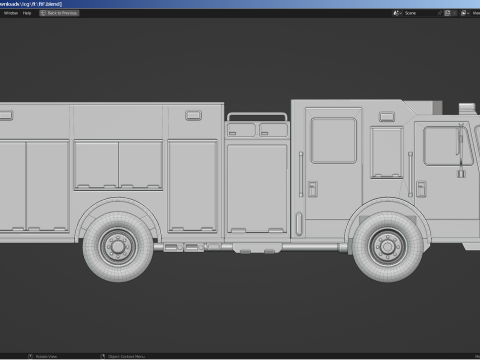480x360 pixels.
Task: Select the front wheel of the fire truck
Action: [x=388, y=247]
